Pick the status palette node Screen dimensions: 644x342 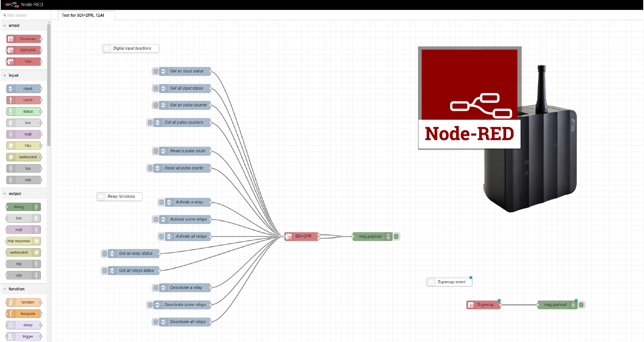pos(24,112)
